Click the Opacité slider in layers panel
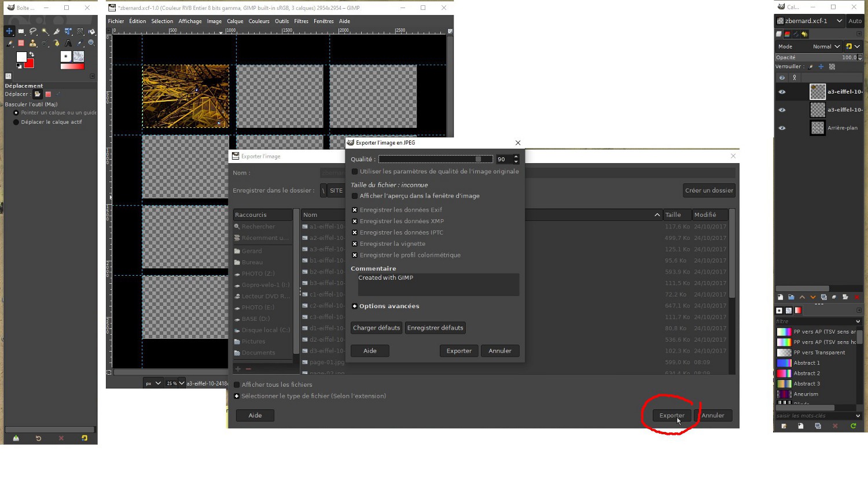Viewport: 868px width, 488px height. click(816, 57)
